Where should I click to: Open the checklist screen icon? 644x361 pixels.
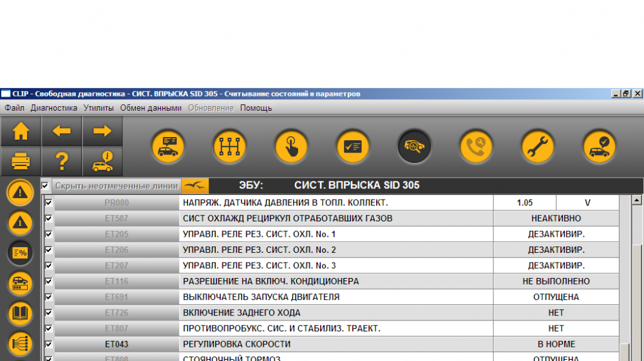tap(353, 147)
